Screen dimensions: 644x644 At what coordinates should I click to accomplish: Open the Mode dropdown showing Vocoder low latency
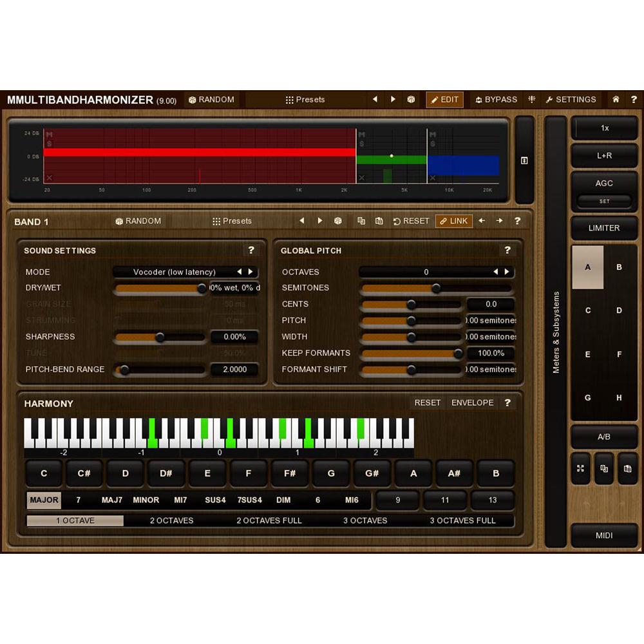174,272
